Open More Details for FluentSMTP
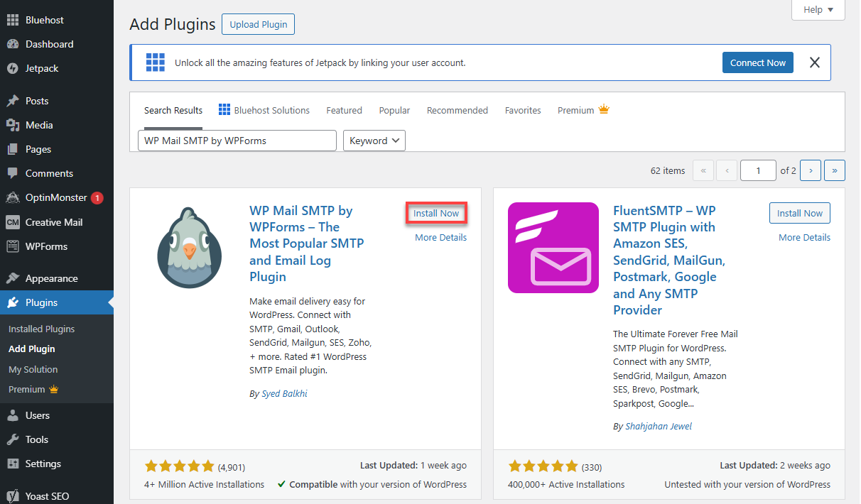The height and width of the screenshot is (504, 861). tap(804, 237)
